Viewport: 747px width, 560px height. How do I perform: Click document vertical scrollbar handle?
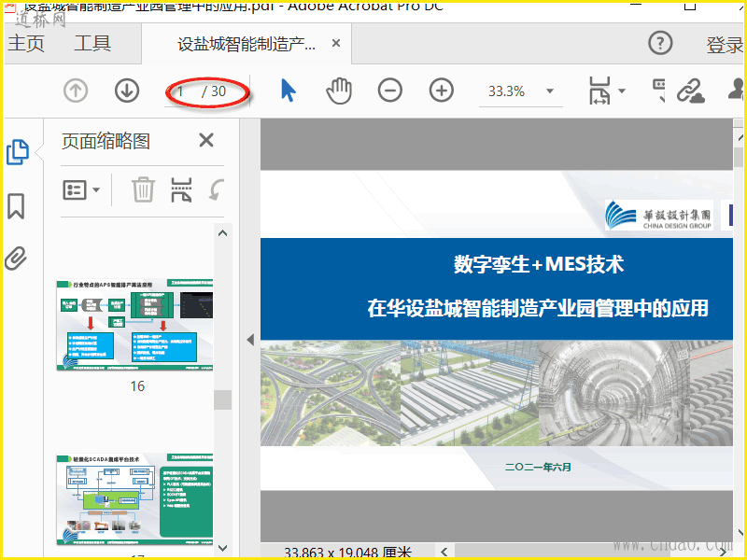pyautogui.click(x=739, y=157)
